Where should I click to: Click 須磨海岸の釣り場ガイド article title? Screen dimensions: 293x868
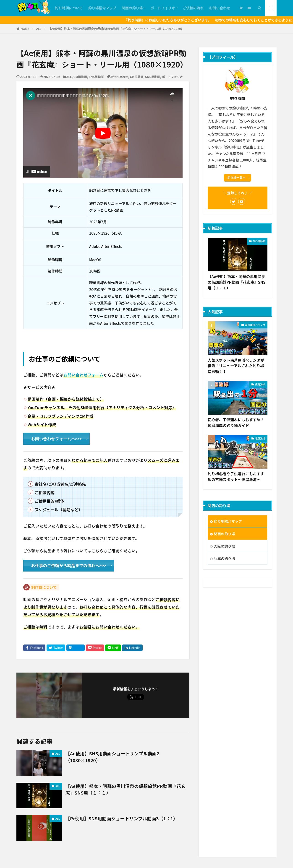(236, 423)
